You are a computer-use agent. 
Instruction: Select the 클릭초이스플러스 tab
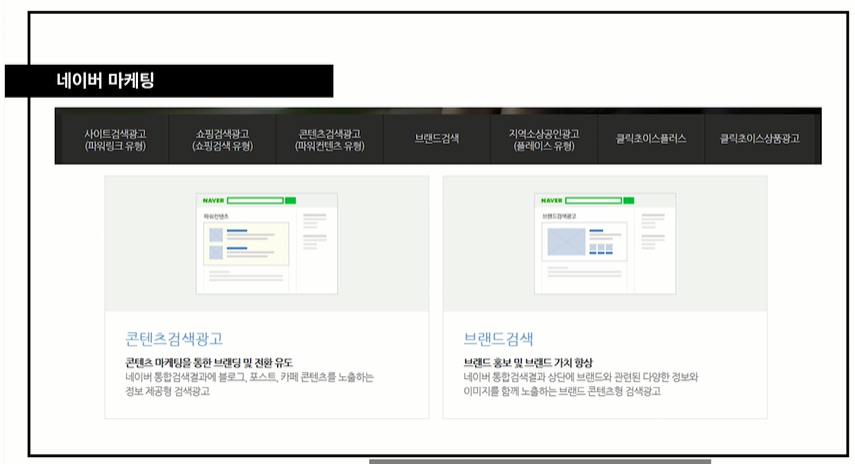click(651, 138)
